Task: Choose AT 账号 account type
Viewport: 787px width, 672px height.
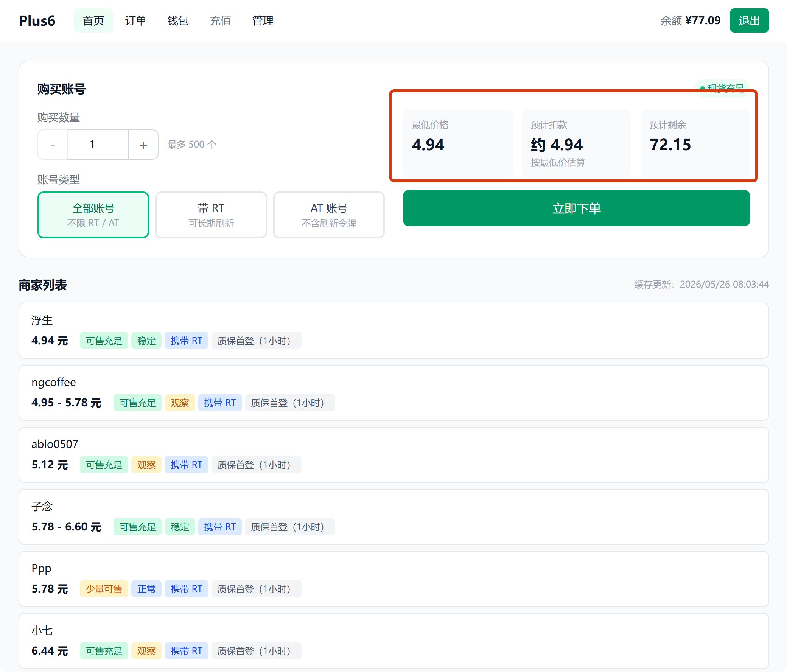Action: tap(329, 215)
